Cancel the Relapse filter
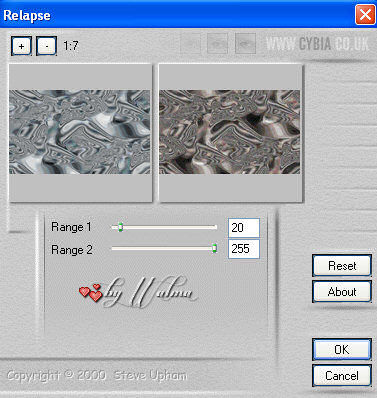Image resolution: width=377 pixels, height=398 pixels. (x=342, y=376)
